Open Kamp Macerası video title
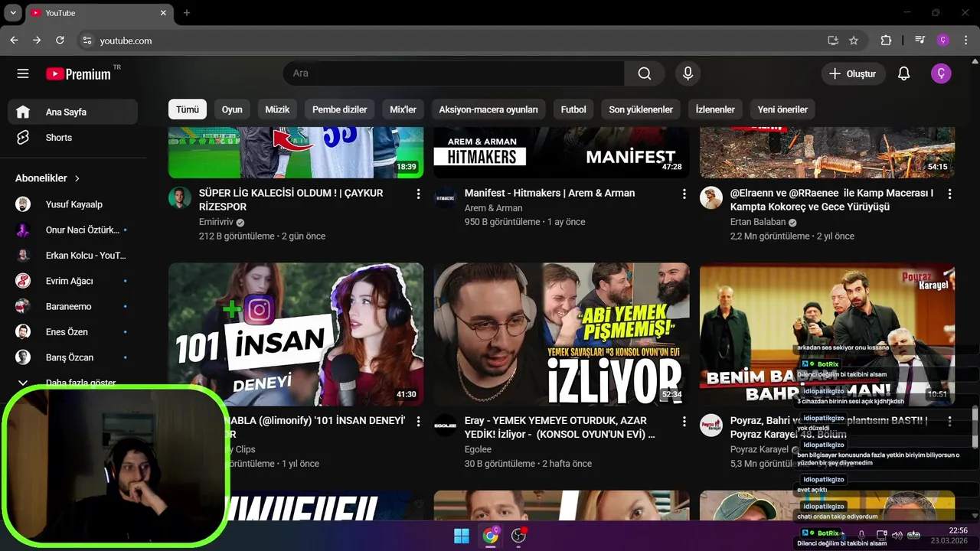This screenshot has width=980, height=551. coord(832,200)
